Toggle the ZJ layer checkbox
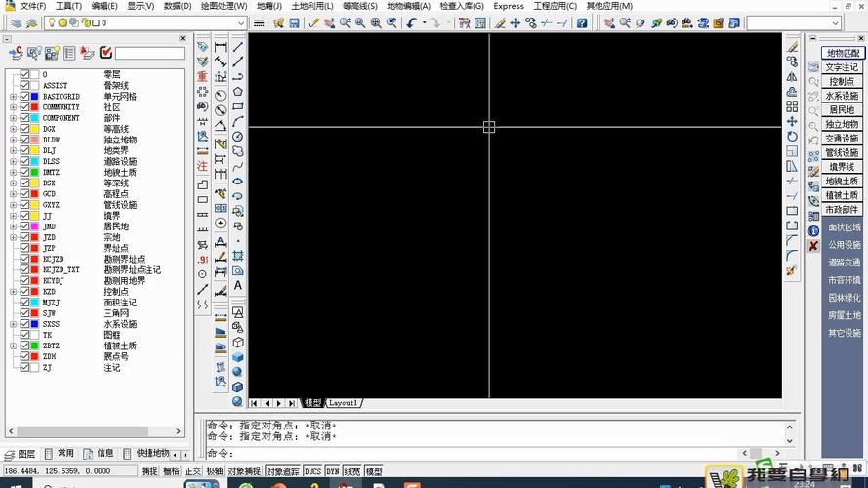Screen dimensions: 868x488 [x=24, y=367]
